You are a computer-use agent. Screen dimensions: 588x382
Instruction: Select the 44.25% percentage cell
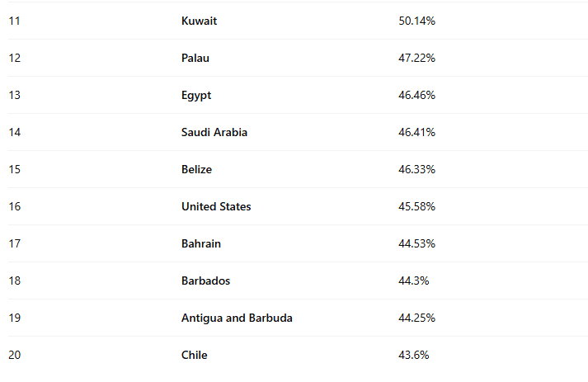coord(416,318)
